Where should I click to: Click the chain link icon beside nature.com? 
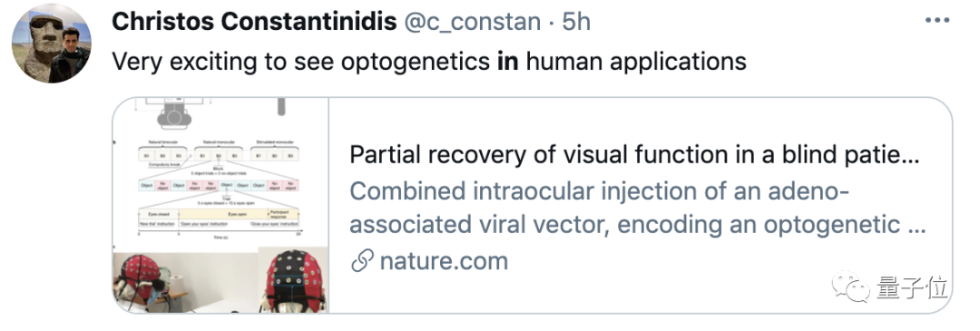362,262
